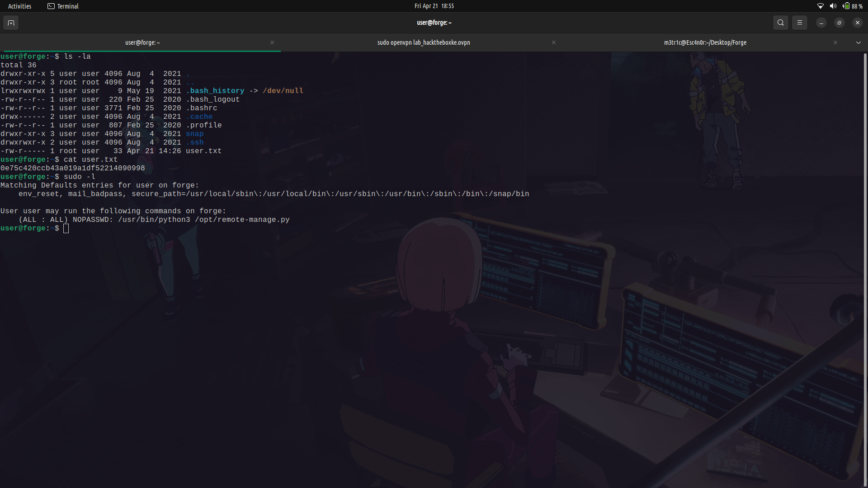Open Activities in the top-left corner
The width and height of the screenshot is (868, 488).
pos(19,6)
